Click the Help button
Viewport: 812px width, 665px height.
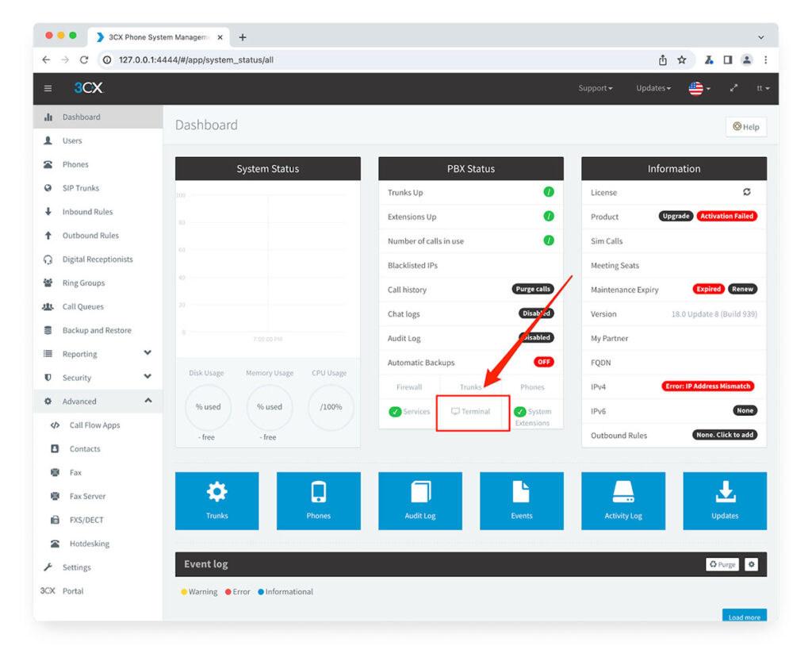[x=745, y=126]
